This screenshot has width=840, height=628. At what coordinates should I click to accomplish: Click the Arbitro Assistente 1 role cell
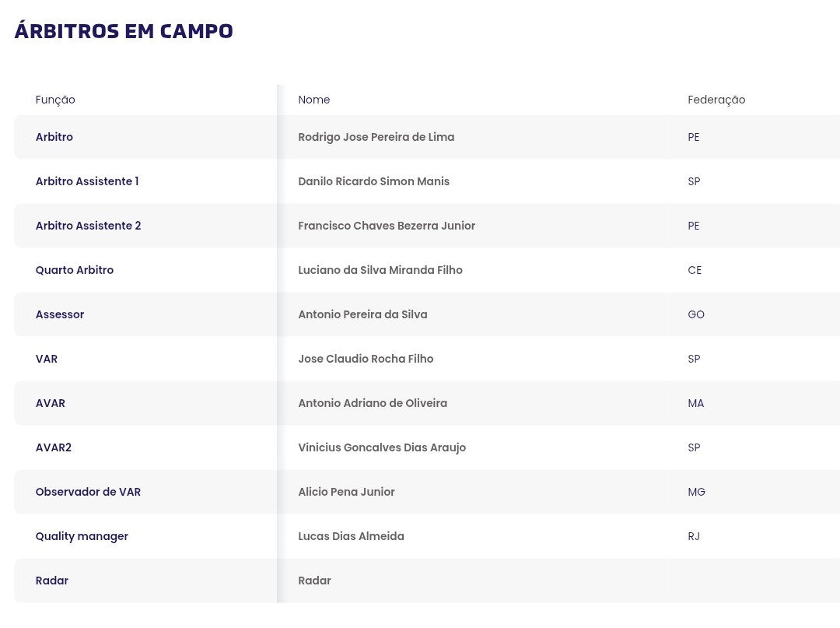[x=87, y=181]
